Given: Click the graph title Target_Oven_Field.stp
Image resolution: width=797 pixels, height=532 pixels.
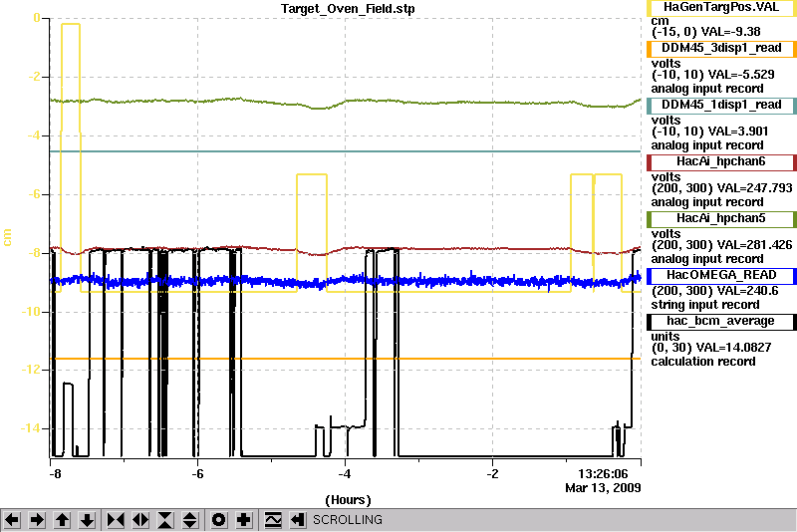Looking at the screenshot, I should pyautogui.click(x=348, y=9).
